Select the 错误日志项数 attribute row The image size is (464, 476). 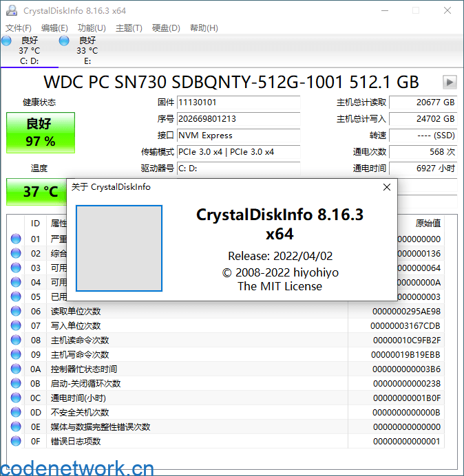click(x=226, y=441)
